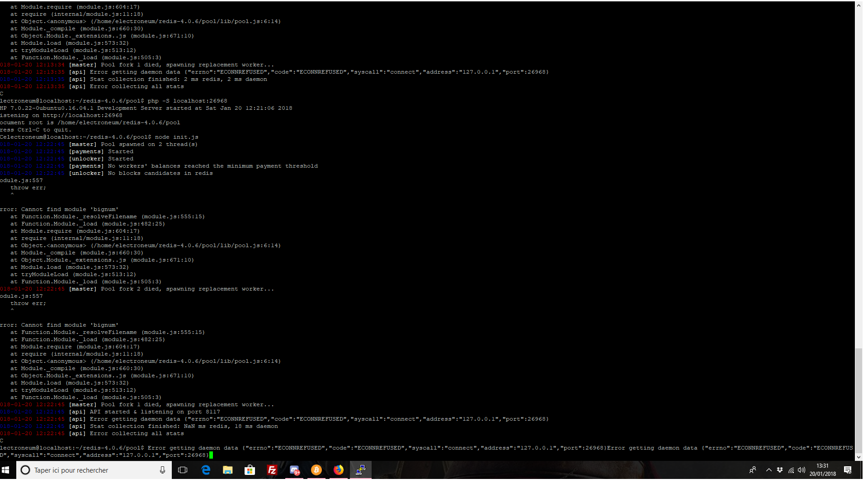Click the clock showing 13:31

coord(822,470)
